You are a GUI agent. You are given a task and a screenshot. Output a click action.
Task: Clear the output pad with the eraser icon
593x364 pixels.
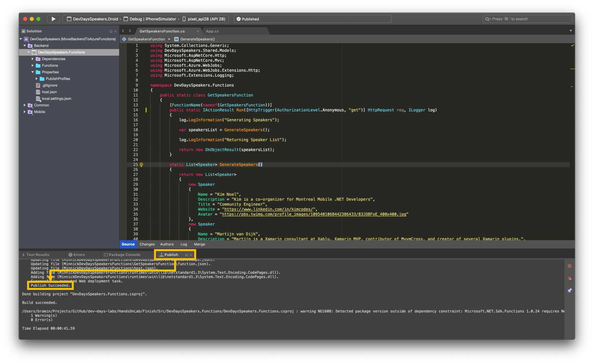pyautogui.click(x=570, y=278)
